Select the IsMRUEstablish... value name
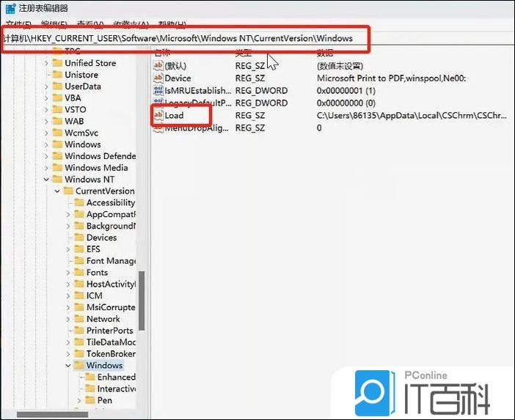 (198, 91)
